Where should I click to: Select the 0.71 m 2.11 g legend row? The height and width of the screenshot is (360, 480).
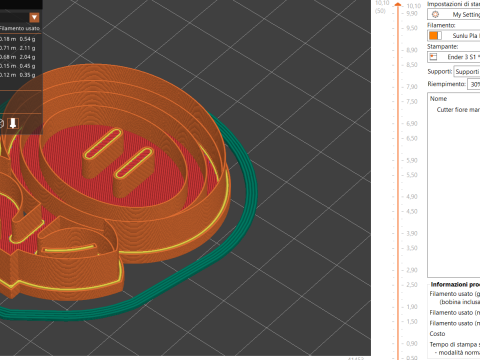[18, 48]
